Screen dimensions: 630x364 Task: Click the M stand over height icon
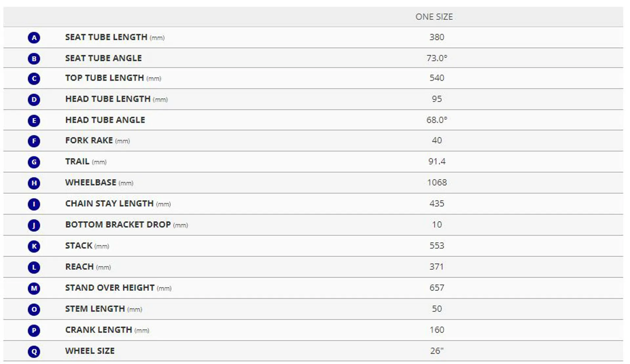[x=34, y=289]
